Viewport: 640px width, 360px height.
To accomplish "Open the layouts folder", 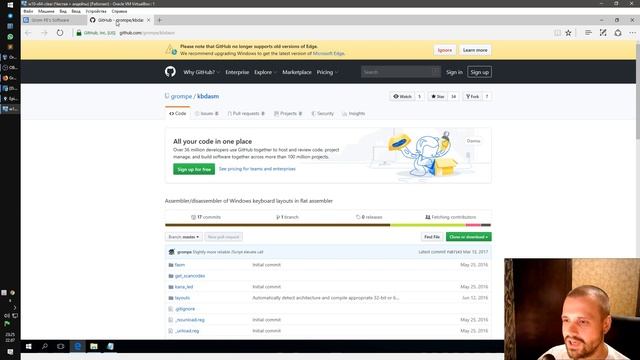I will (x=182, y=298).
